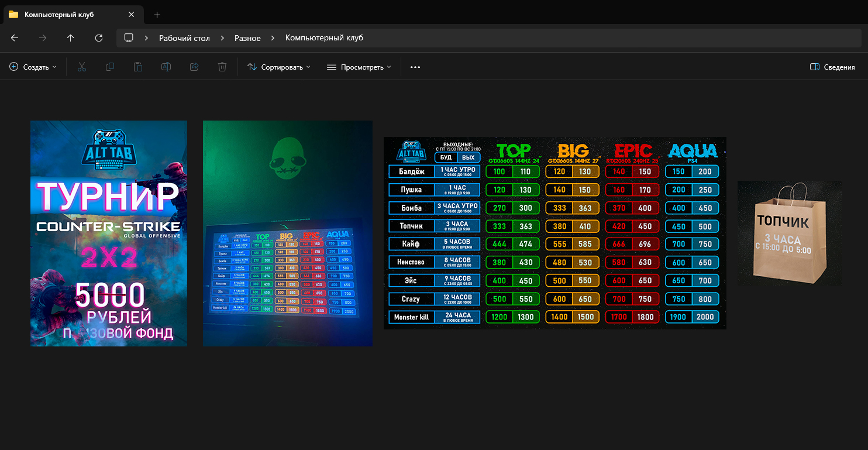The height and width of the screenshot is (450, 868).
Task: Click the computer icon in the address bar
Action: point(129,38)
